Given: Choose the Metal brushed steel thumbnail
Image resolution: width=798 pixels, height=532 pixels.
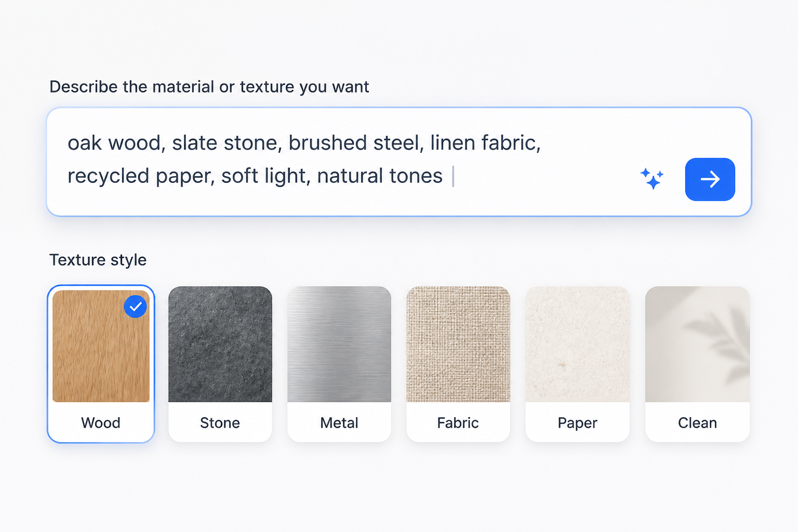Looking at the screenshot, I should pos(339,344).
